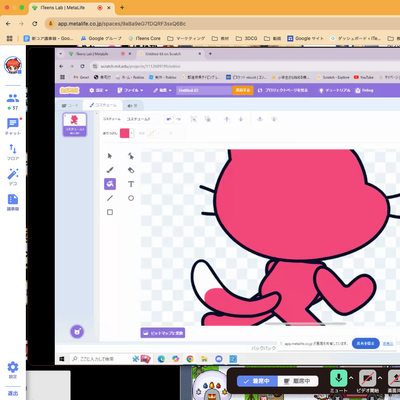400x400 pixels.
Task: Click the Ungroup icon in costume toolbar
Action: click(207, 119)
